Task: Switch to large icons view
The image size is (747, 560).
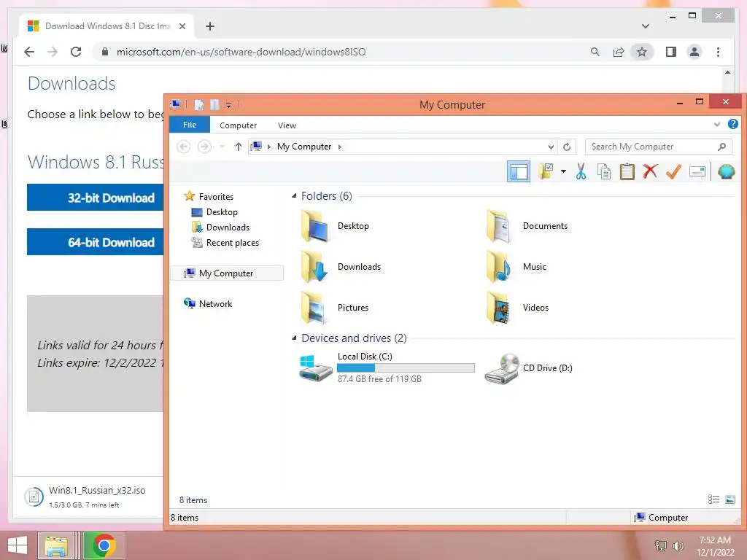Action: (x=729, y=499)
